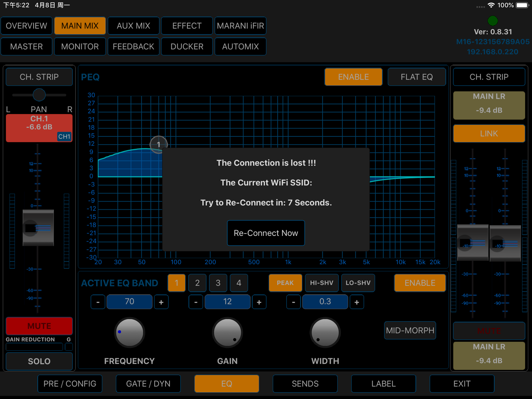Select the HI-SHV filter type
The width and height of the screenshot is (532, 399).
(x=321, y=283)
